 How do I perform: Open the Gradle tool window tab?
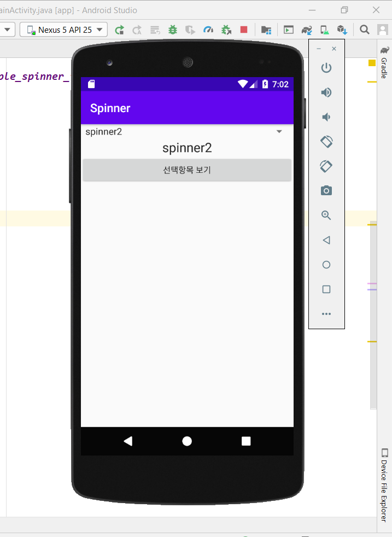(384, 62)
